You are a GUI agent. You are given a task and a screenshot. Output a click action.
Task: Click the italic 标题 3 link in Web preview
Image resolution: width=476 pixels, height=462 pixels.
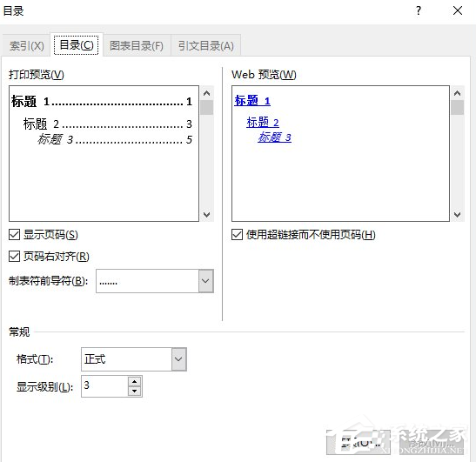pyautogui.click(x=274, y=137)
